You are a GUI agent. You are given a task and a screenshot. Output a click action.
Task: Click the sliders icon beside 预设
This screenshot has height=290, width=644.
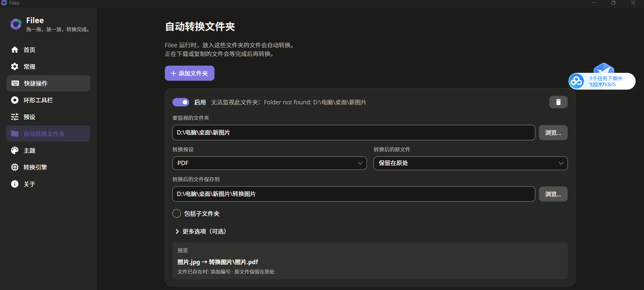pos(15,117)
